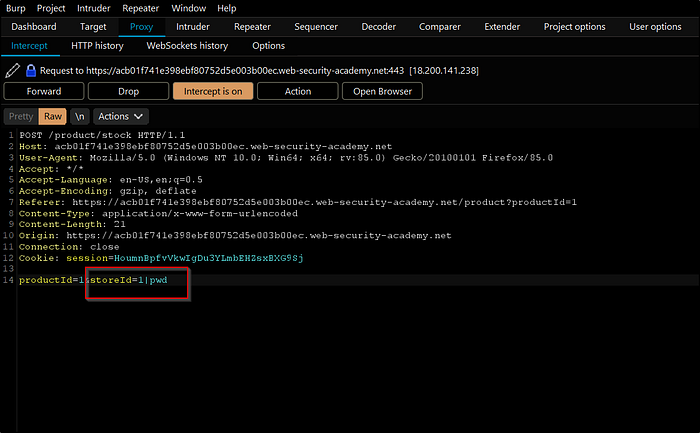700x433 pixels.
Task: Select the Raw view mode
Action: pos(53,117)
